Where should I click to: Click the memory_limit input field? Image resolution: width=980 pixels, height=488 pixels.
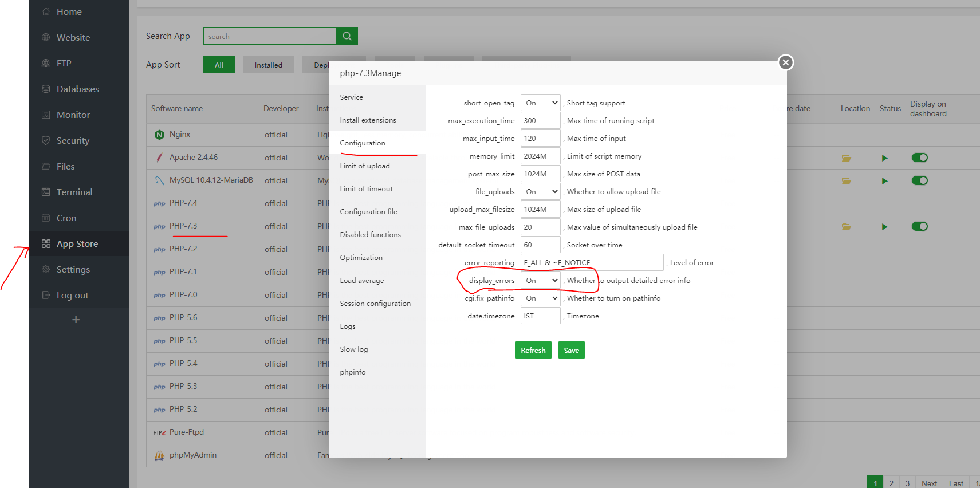click(540, 156)
